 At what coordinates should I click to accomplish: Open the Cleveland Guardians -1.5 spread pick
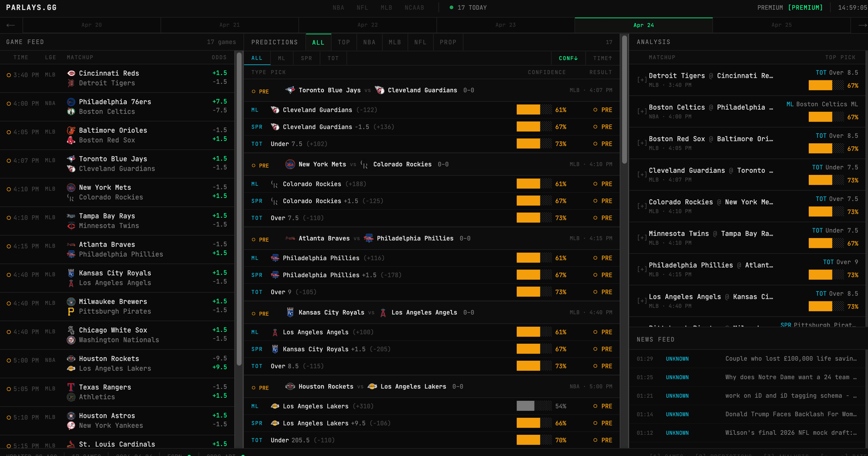pos(431,127)
